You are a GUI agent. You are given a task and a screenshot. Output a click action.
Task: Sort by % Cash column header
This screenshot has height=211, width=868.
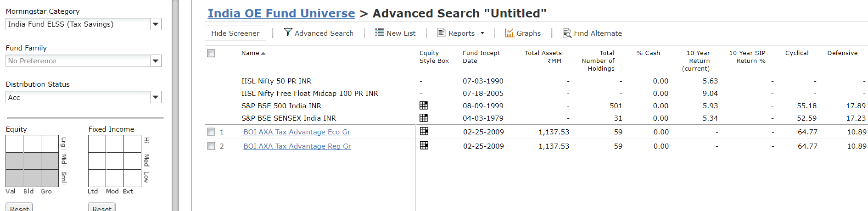coord(648,53)
